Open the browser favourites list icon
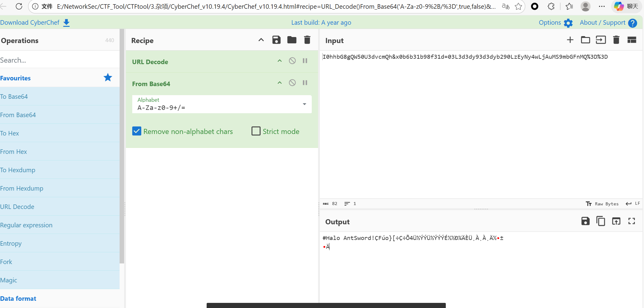 click(x=569, y=6)
